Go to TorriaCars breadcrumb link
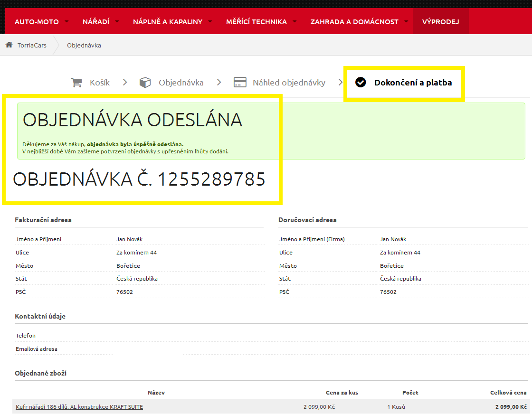The image size is (532, 414). click(32, 45)
